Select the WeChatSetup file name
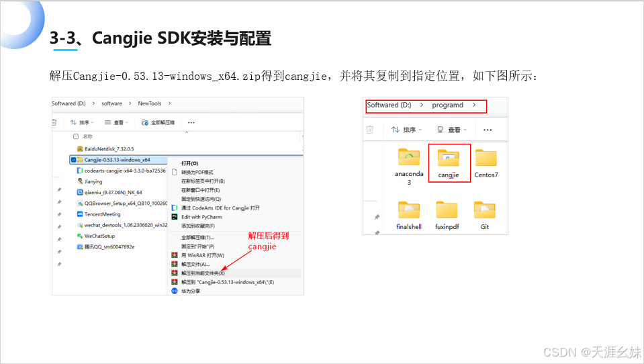 coord(99,236)
